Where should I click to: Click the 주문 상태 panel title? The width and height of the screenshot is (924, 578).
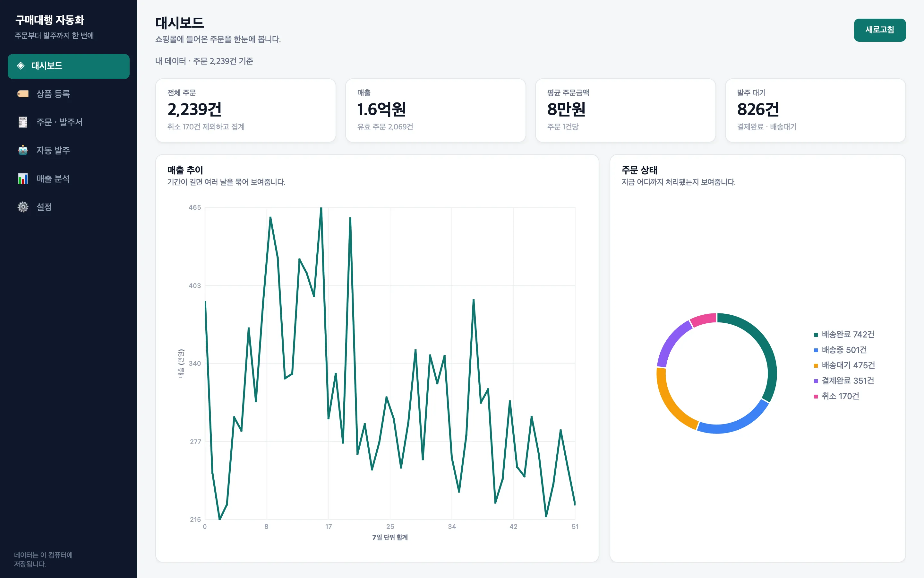[639, 170]
